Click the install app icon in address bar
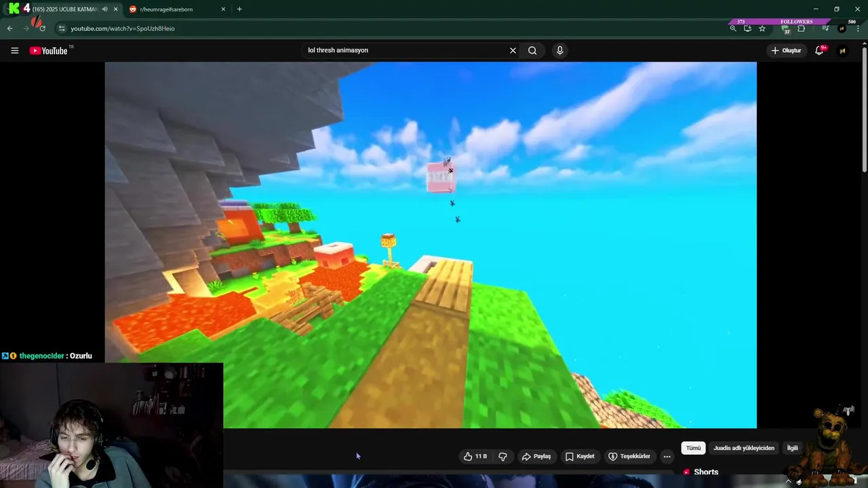Screen dimensions: 868x488 coord(747,28)
